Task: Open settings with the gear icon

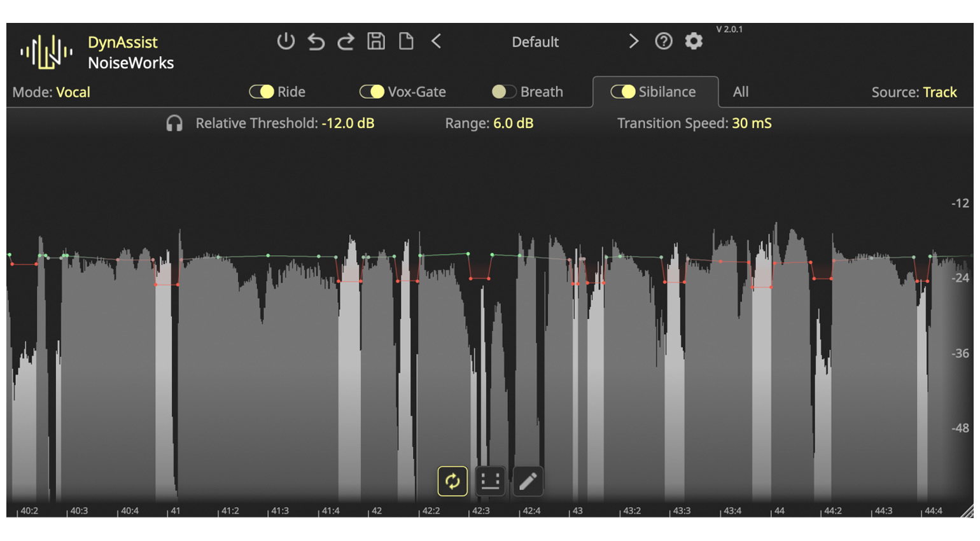Action: [694, 41]
